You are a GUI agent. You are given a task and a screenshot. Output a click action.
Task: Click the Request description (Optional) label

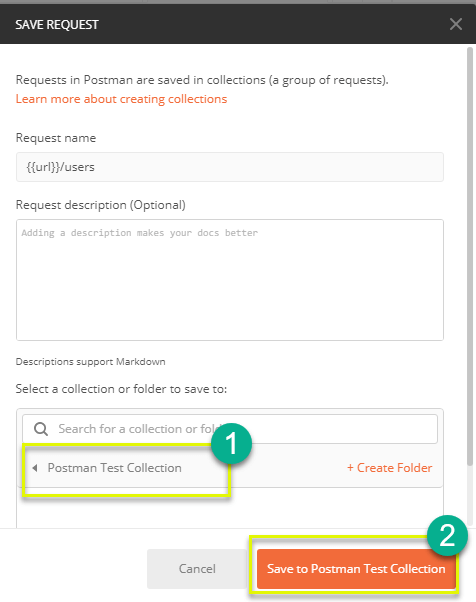101,205
